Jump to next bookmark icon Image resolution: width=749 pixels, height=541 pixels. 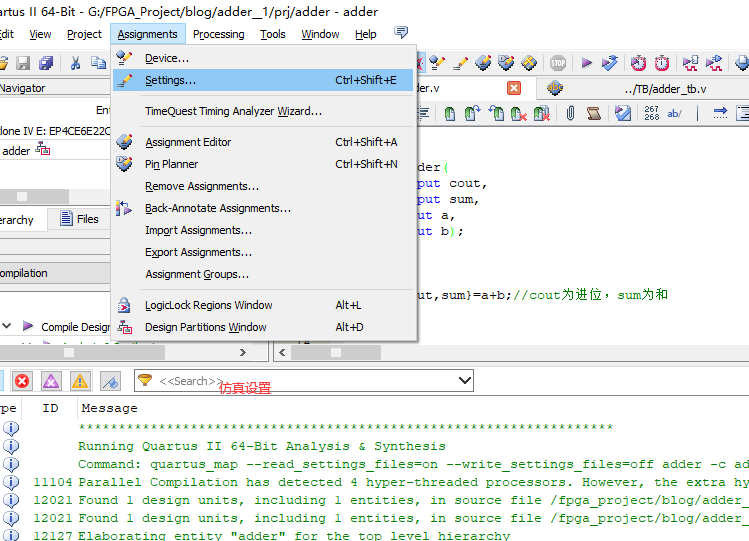coord(472,113)
